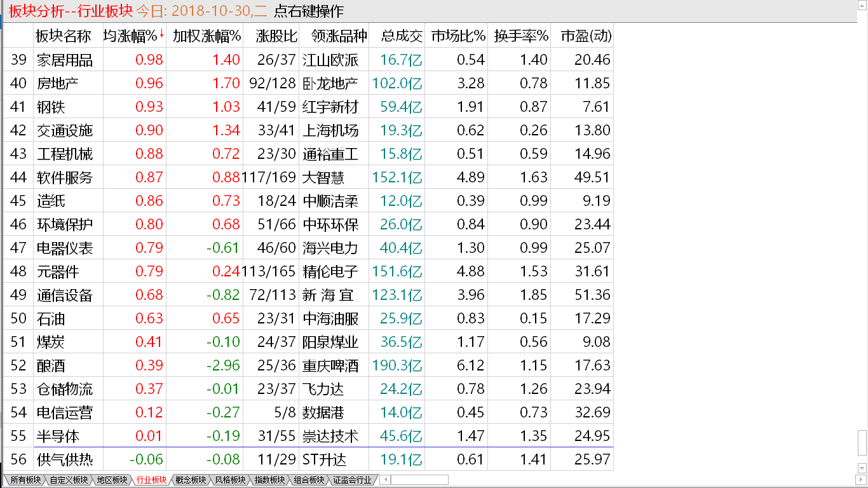Viewport: 868px width, 488px height.
Task: Select the 造纸 sector name
Action: [51, 201]
